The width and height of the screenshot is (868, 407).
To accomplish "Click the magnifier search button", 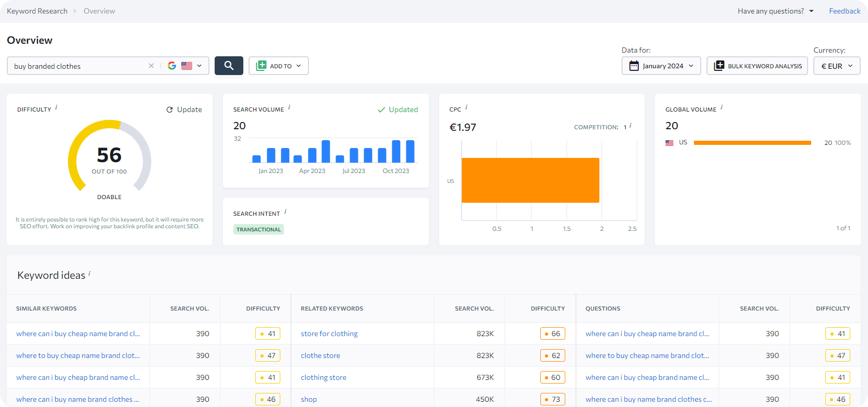I will click(229, 66).
